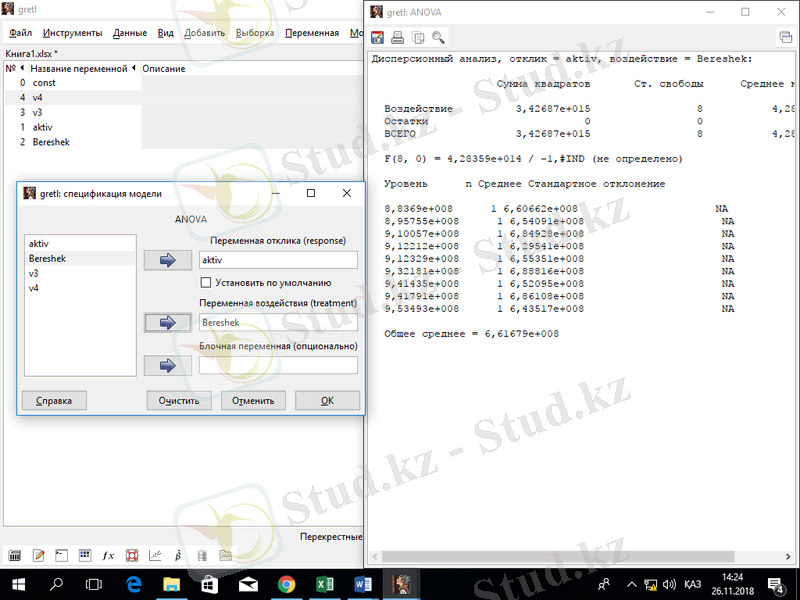
Task: Open Excel from taskbar
Action: 324,585
